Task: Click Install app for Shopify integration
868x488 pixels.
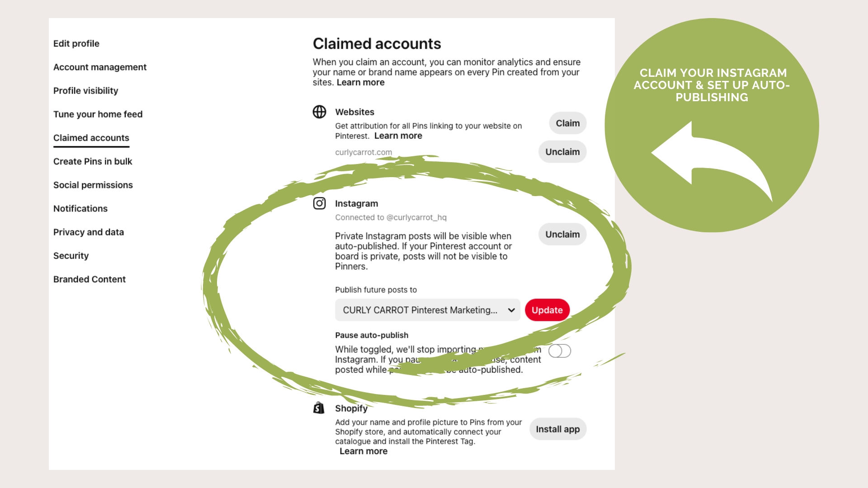Action: point(557,429)
